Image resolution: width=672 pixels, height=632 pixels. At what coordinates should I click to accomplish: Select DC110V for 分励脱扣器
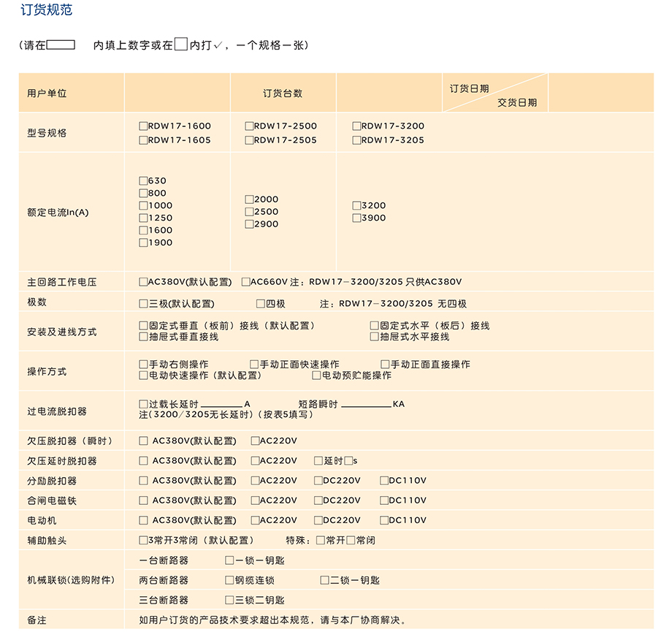[x=384, y=481]
